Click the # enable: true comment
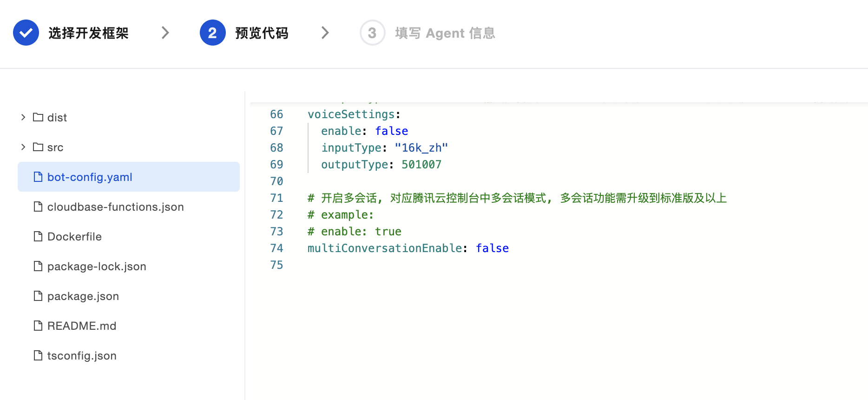Viewport: 868px width, 400px height. point(355,232)
